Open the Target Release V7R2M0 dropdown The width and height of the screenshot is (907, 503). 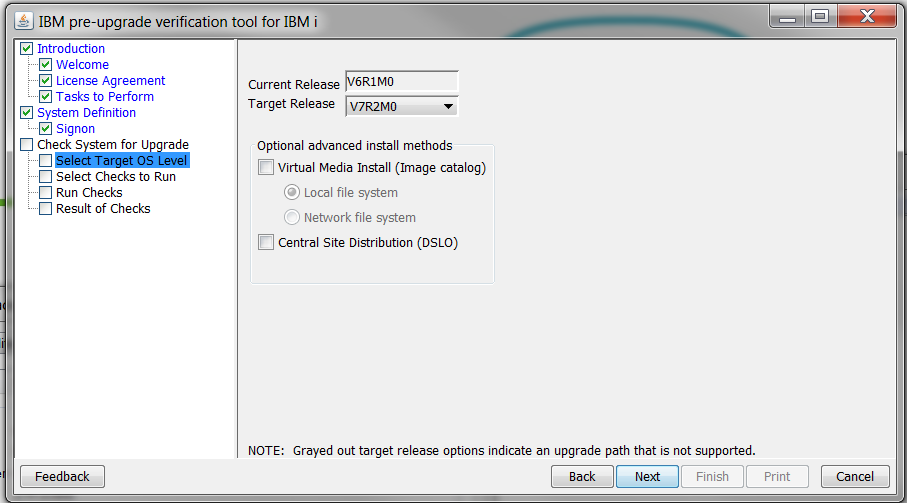point(401,106)
